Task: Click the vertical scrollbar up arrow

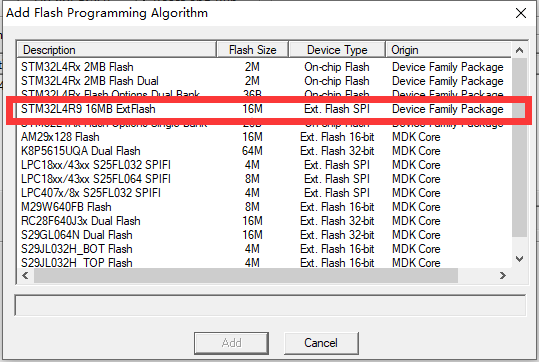Action: pos(519,50)
